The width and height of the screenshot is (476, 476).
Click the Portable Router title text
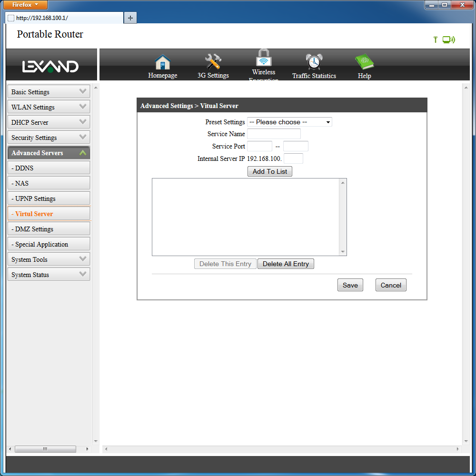coord(50,34)
